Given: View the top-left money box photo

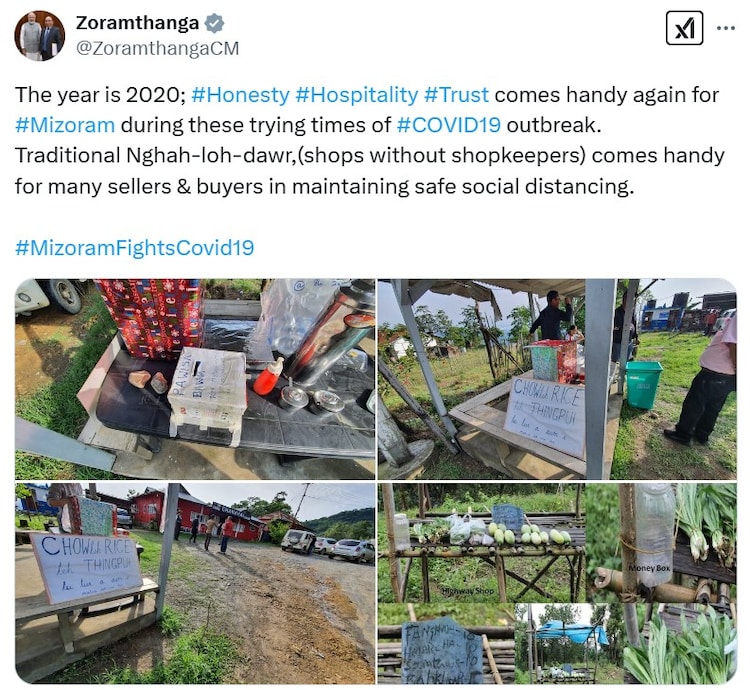Looking at the screenshot, I should click(195, 379).
